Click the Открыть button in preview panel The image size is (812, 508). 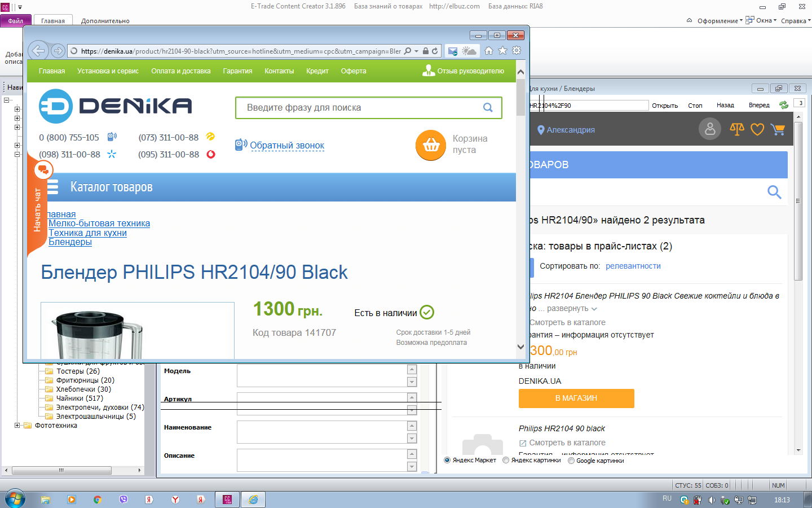pyautogui.click(x=665, y=106)
